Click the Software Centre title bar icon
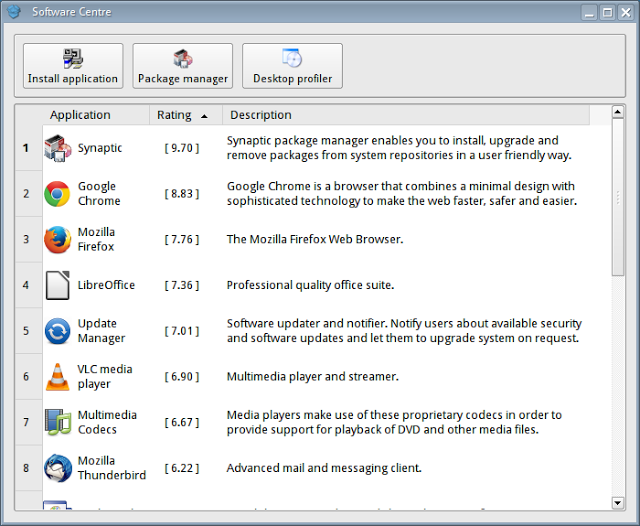Image resolution: width=640 pixels, height=526 pixels. pyautogui.click(x=13, y=12)
